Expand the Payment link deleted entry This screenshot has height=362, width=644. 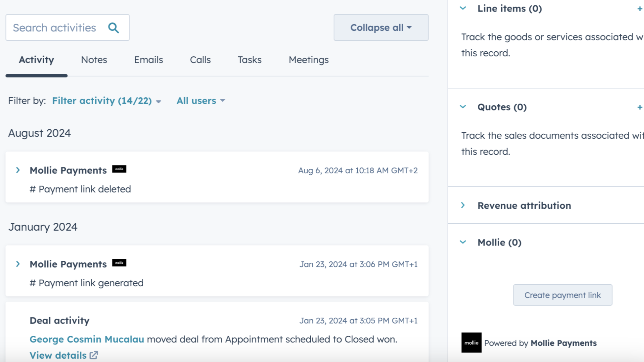(18, 170)
